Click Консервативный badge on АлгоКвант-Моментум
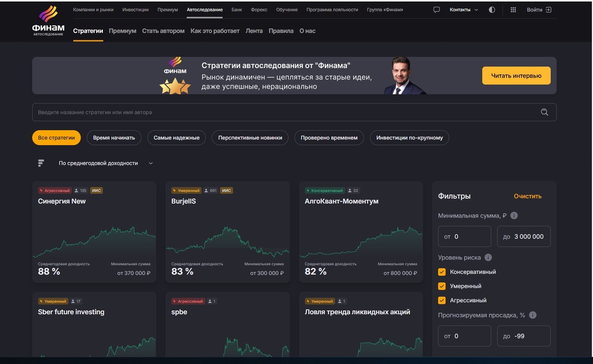Screen dimensions: 593x364 pyautogui.click(x=325, y=191)
